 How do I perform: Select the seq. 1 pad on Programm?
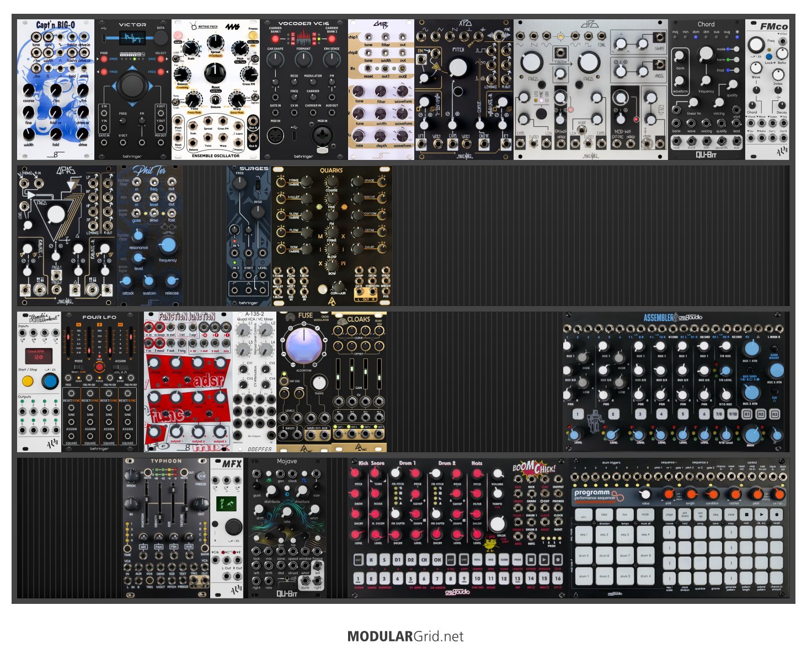[x=584, y=534]
